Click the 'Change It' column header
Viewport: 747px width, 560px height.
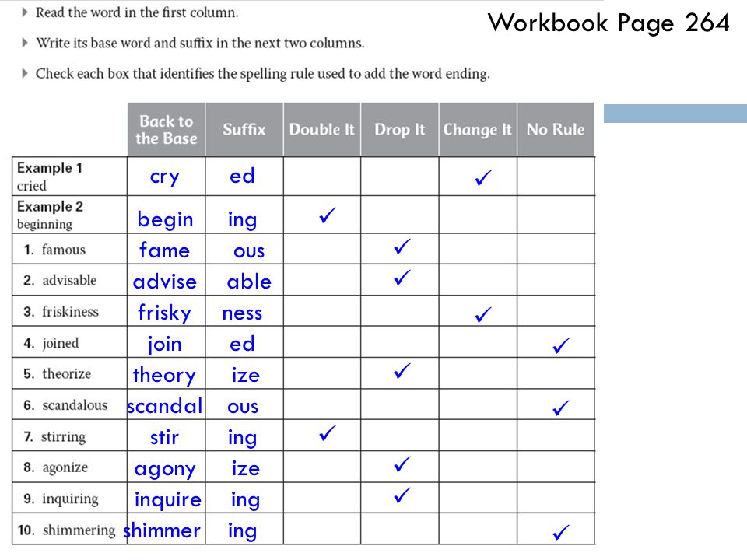coord(478,130)
